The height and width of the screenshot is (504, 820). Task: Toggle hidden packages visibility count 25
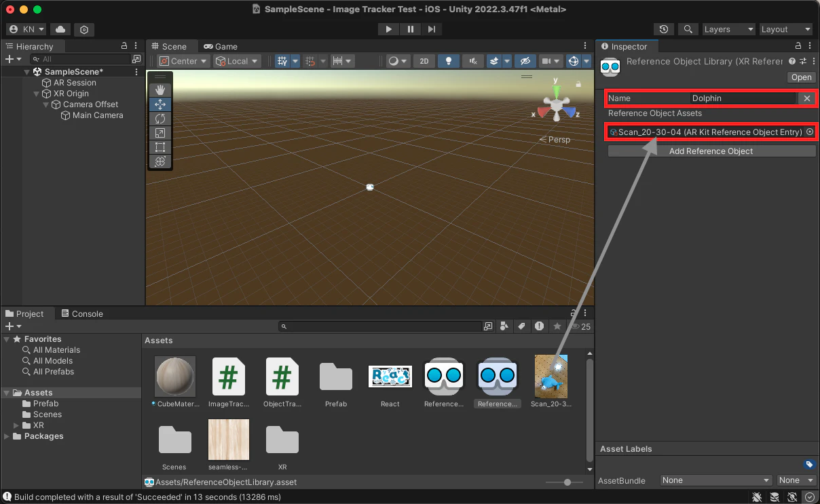click(580, 326)
